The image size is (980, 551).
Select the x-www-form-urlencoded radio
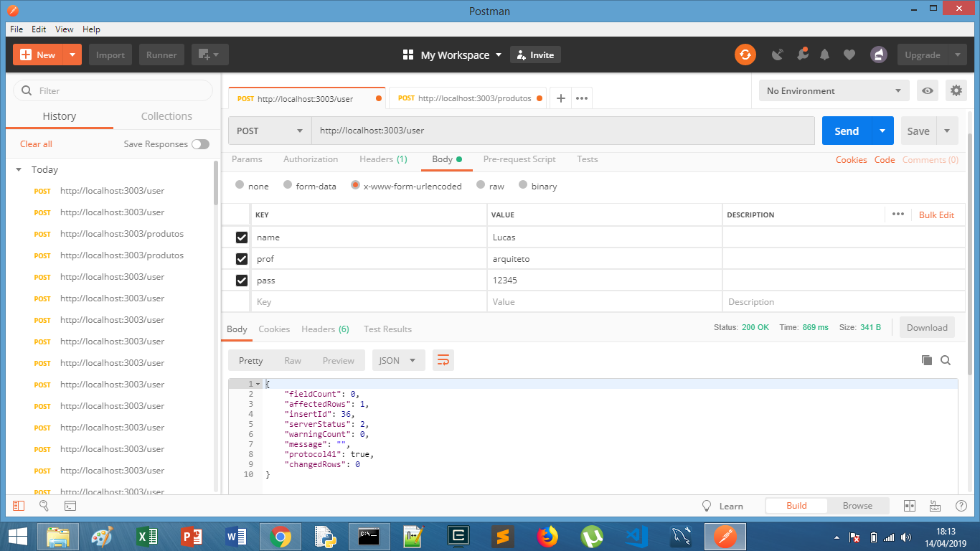(355, 185)
